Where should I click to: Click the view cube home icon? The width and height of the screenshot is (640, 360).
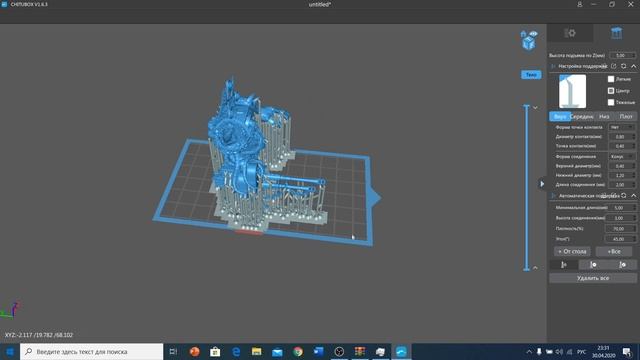click(523, 33)
